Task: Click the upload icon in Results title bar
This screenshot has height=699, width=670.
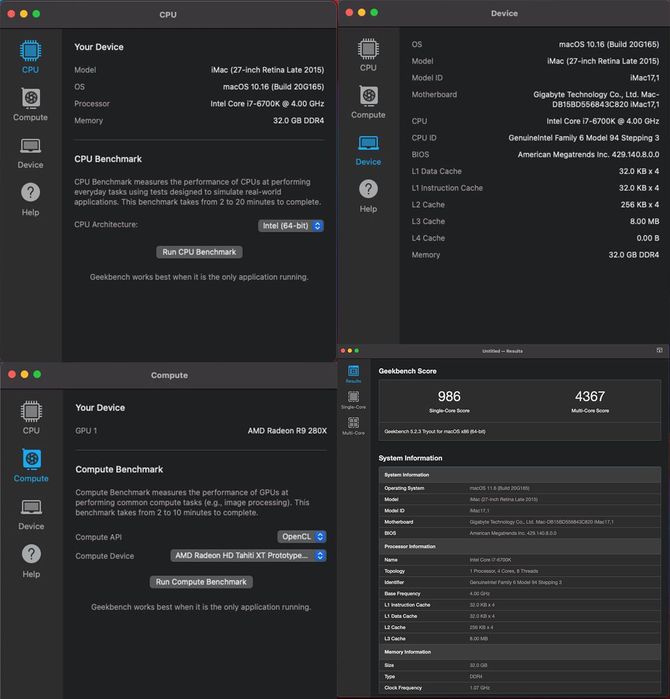Action: [x=659, y=350]
